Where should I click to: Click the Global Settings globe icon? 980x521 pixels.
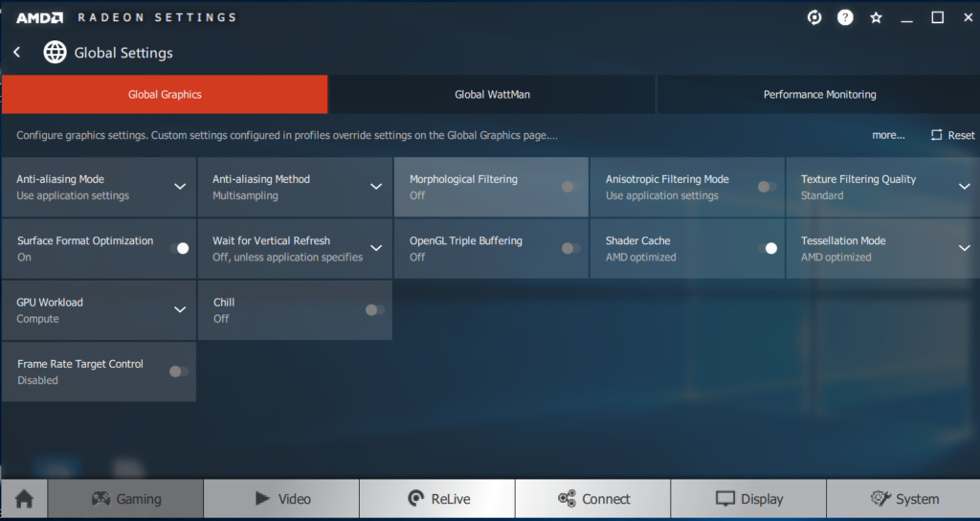pos(55,53)
